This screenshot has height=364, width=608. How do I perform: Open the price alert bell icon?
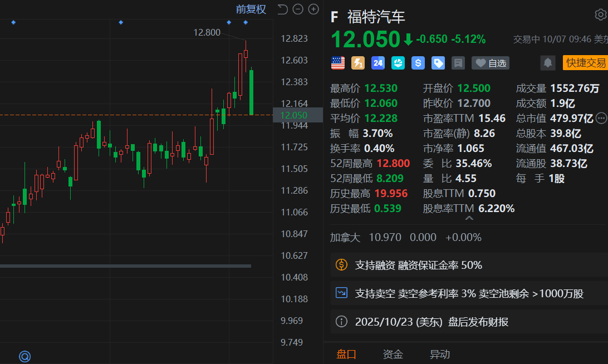(x=548, y=63)
